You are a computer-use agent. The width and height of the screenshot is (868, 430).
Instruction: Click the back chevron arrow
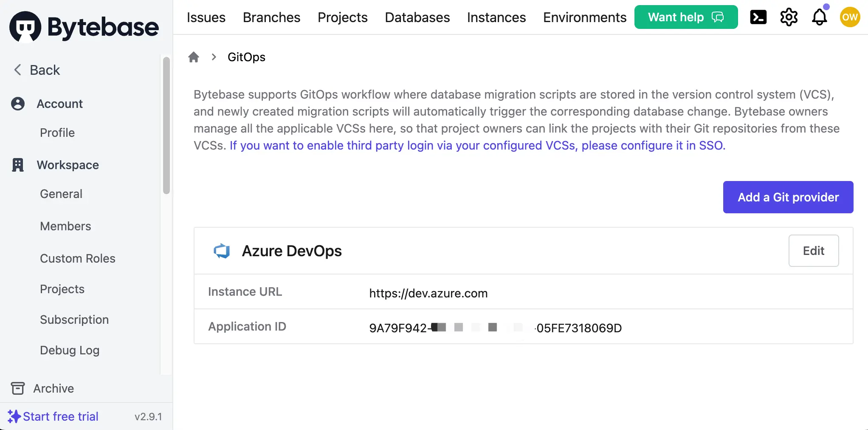click(17, 70)
